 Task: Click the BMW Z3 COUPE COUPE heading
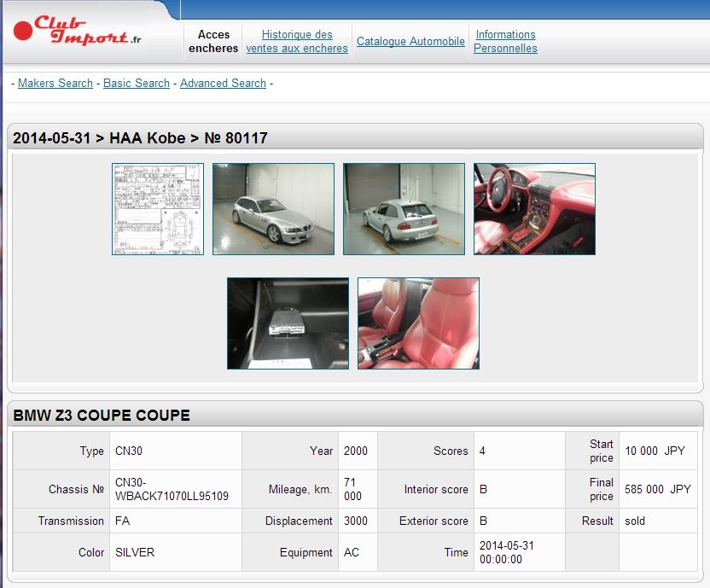(x=102, y=416)
